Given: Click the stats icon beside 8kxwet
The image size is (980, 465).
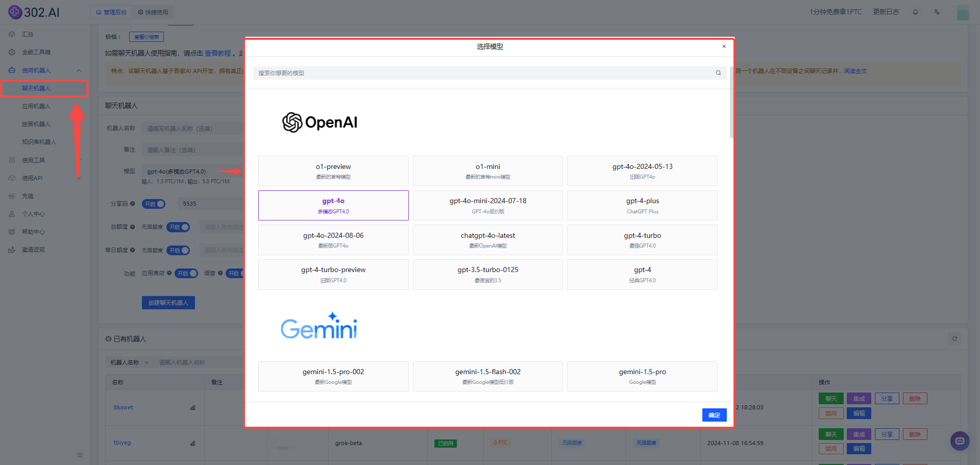Looking at the screenshot, I should click(x=192, y=407).
